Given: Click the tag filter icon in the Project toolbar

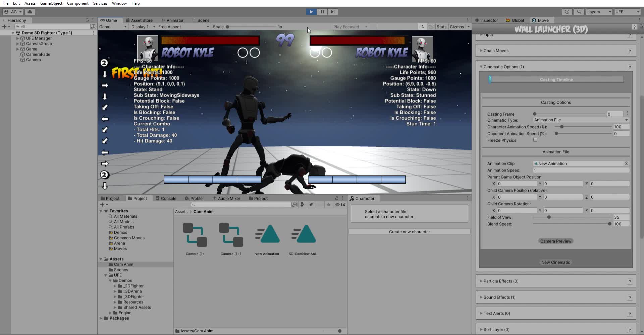Looking at the screenshot, I should pos(311,204).
